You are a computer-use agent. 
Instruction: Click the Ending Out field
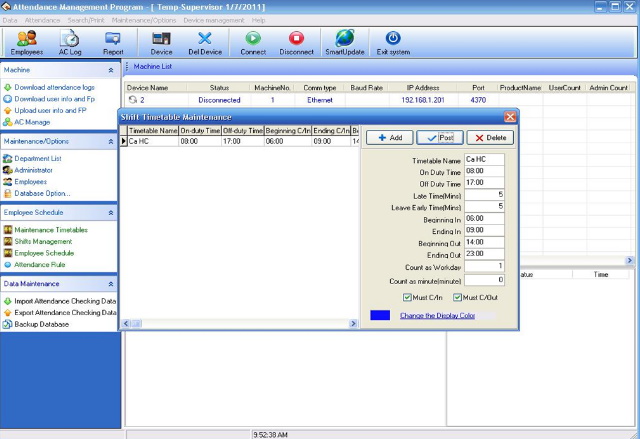484,254
